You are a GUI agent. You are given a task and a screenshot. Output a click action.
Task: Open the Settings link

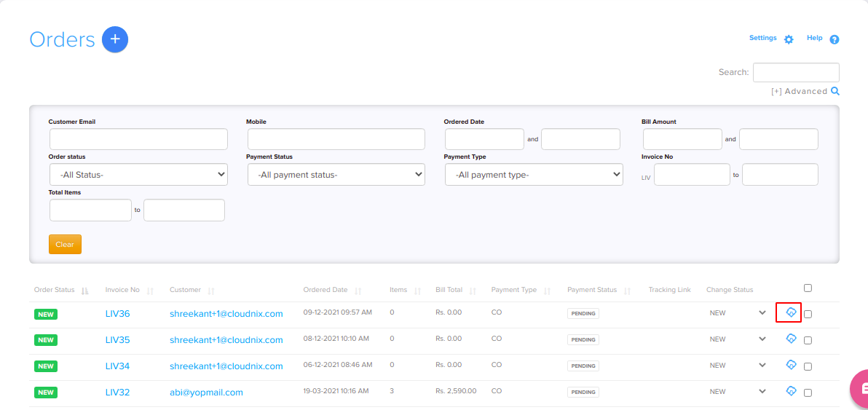point(763,38)
